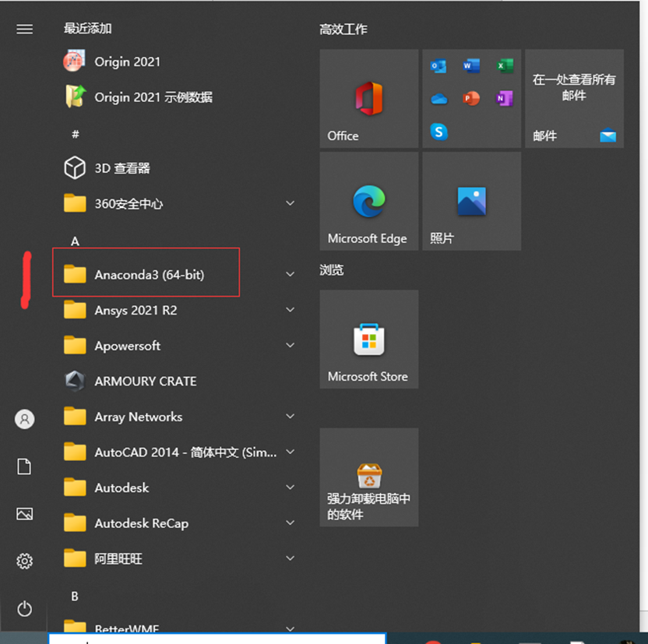Select the Apowersoft folder entry
Viewport: 648px width, 644px height.
[x=179, y=345]
